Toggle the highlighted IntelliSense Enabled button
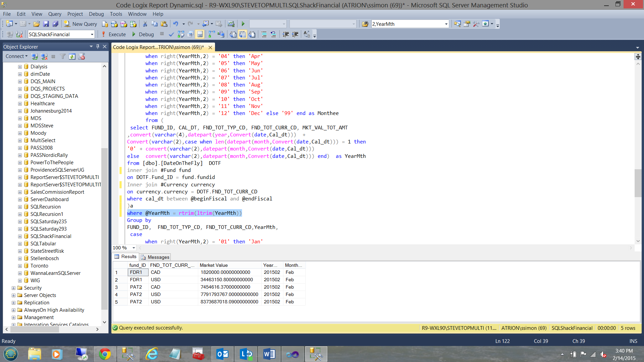This screenshot has width=644, height=362. 200,34
